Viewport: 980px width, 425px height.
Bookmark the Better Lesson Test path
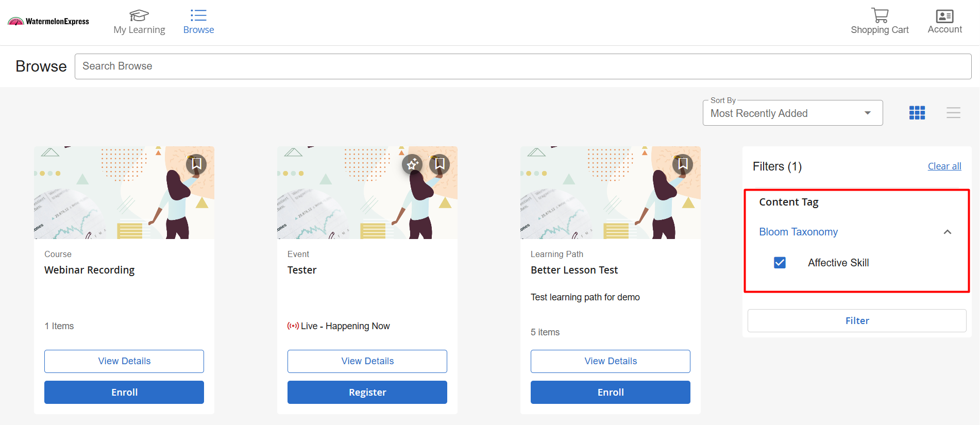click(x=683, y=164)
